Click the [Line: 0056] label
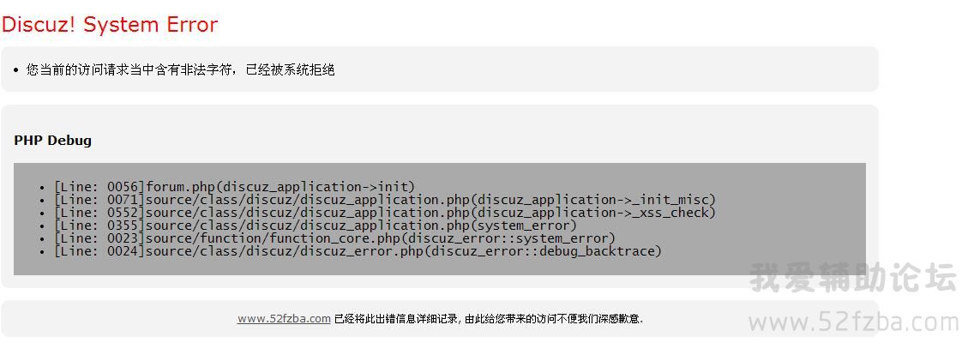 99,186
